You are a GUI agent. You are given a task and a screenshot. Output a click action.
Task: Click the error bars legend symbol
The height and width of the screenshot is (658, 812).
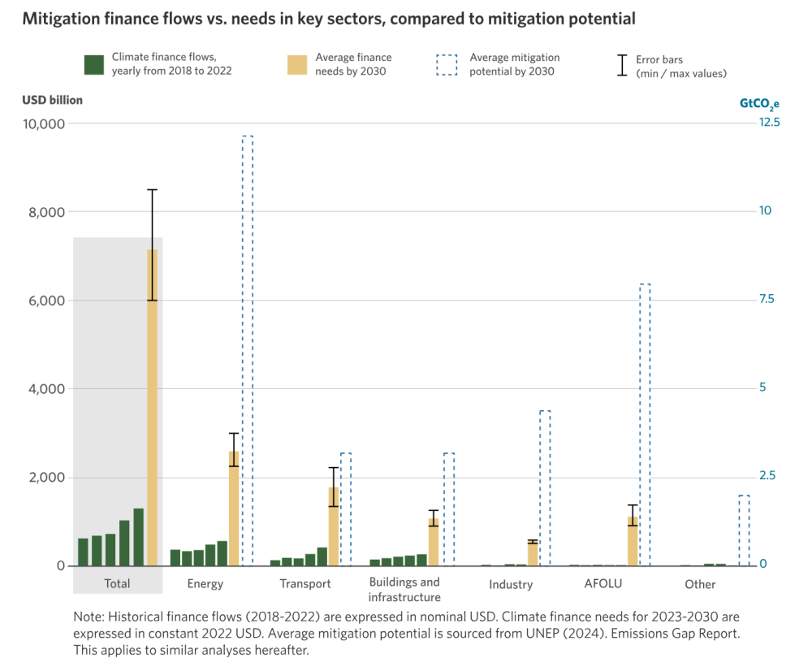tap(622, 65)
